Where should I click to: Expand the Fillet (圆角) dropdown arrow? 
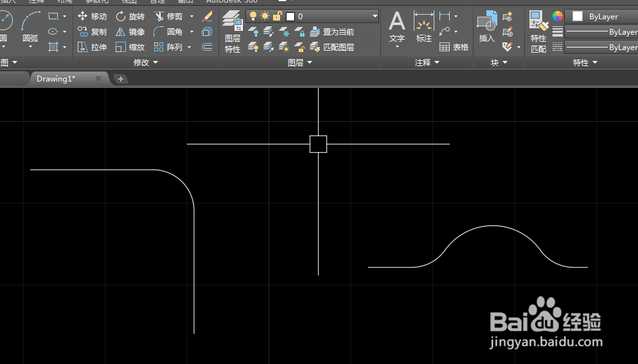click(x=191, y=31)
